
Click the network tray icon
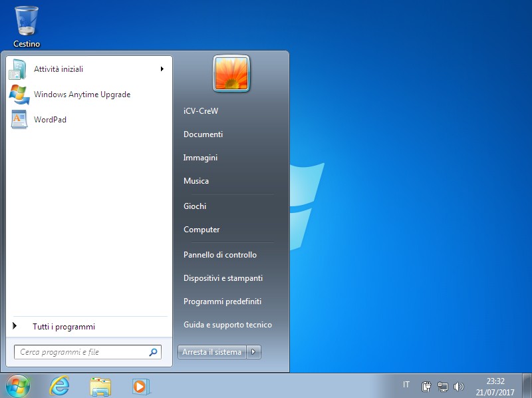[442, 387]
